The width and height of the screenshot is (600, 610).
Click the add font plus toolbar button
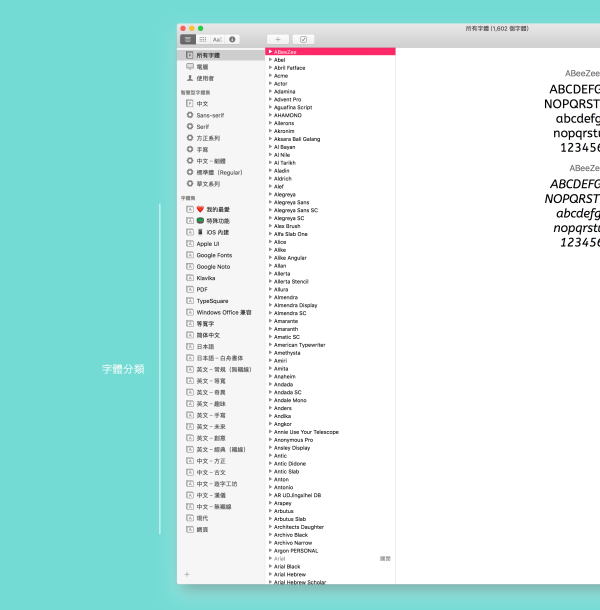pos(278,39)
